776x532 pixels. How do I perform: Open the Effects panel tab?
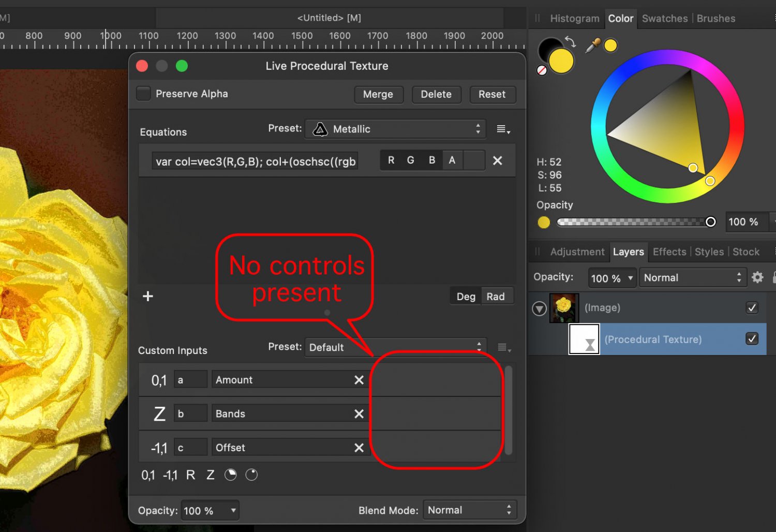[x=669, y=252]
